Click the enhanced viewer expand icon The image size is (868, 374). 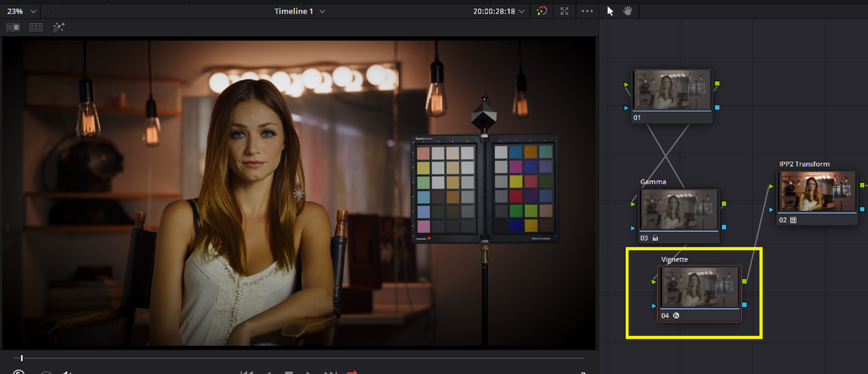click(564, 11)
